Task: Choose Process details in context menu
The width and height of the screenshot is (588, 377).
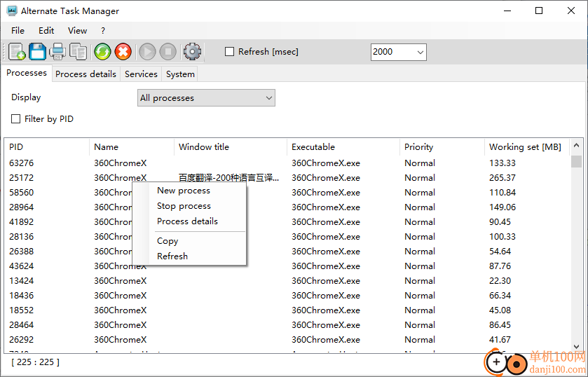Action: pyautogui.click(x=189, y=221)
